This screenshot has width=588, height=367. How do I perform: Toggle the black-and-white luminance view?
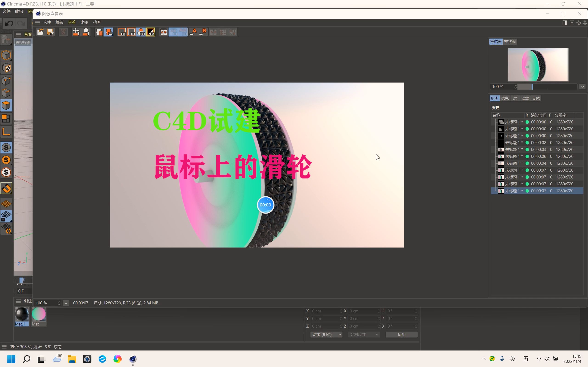coord(151,32)
